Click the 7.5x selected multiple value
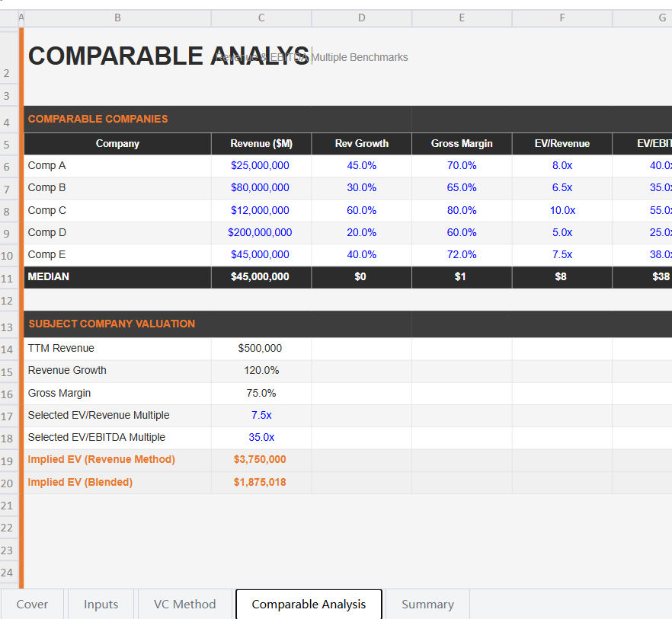Image resolution: width=672 pixels, height=619 pixels. [x=261, y=416]
